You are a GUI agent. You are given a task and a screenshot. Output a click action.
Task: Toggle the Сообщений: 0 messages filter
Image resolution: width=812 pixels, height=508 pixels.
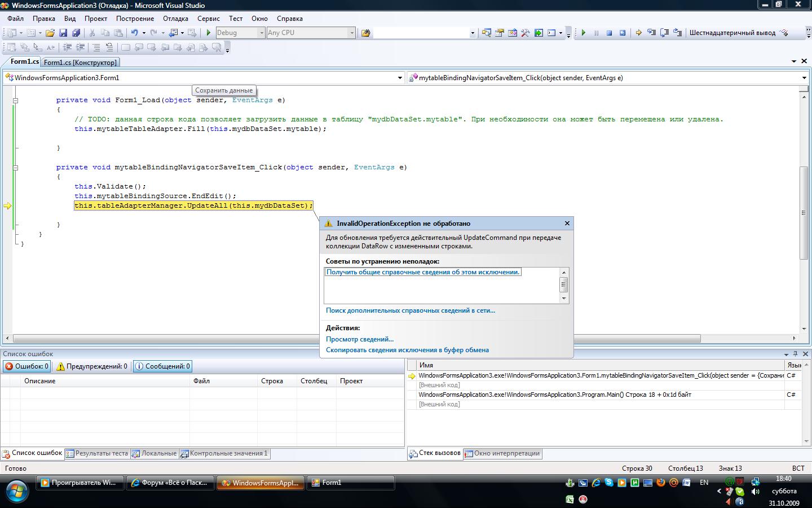[162, 366]
